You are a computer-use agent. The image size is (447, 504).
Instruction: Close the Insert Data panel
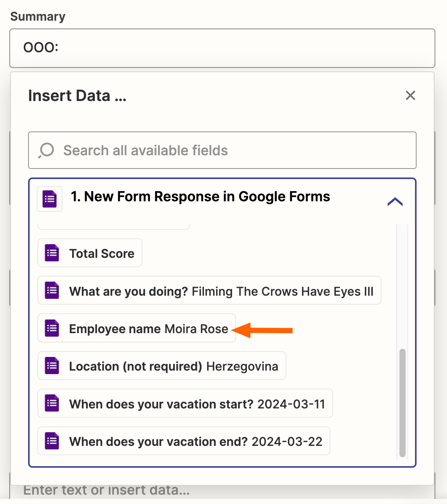[x=410, y=96]
